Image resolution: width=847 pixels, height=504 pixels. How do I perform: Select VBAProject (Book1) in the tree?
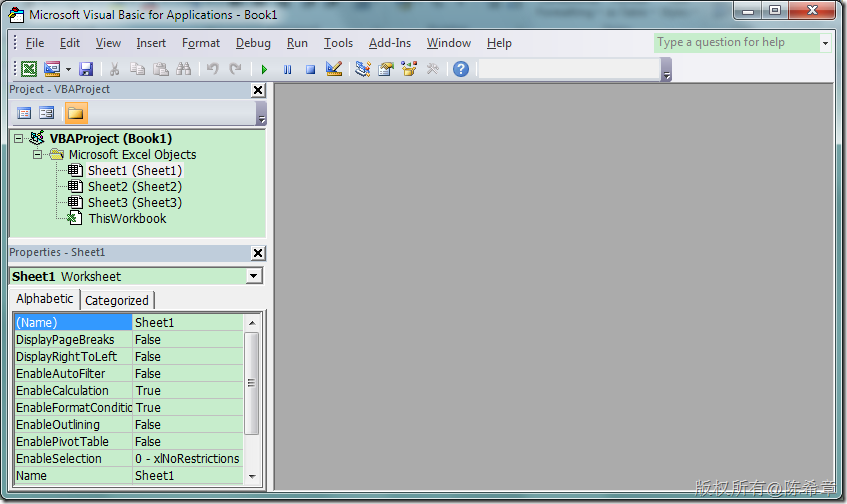(111, 138)
